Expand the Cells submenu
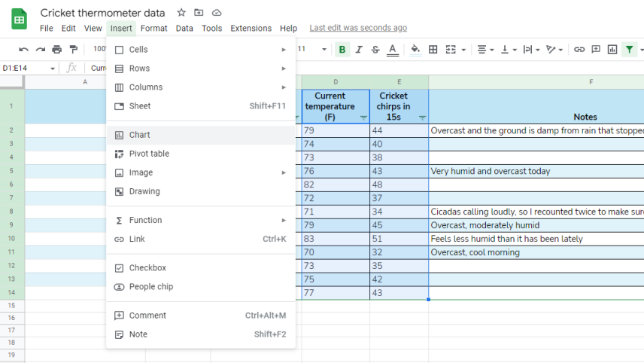This screenshot has height=363, width=644. coord(201,50)
